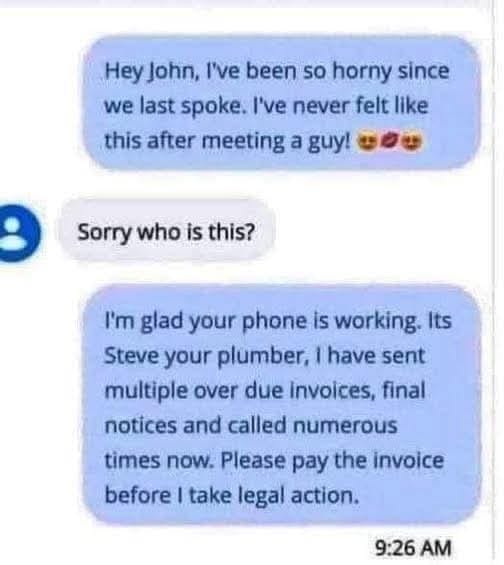504x565 pixels.
Task: Click "meeting a guy!" text in first bubble
Action: click(276, 142)
